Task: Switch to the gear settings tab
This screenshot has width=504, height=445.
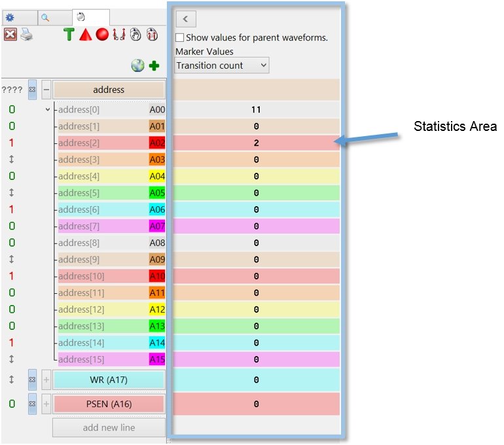Action: click(10, 18)
